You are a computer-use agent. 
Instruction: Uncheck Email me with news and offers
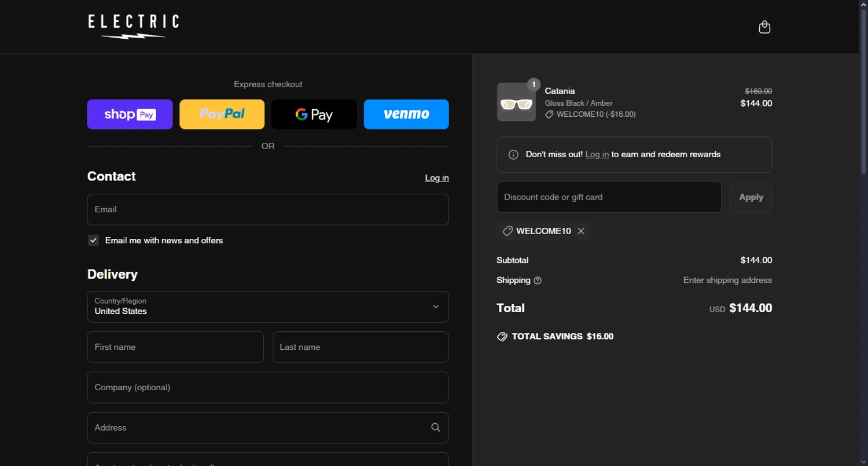coord(93,241)
